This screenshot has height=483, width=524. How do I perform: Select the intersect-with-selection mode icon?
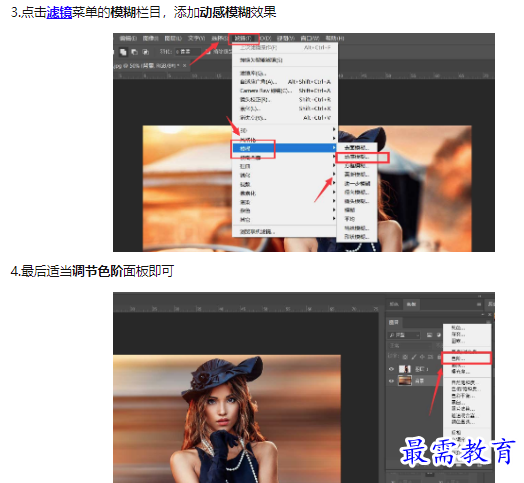point(145,52)
